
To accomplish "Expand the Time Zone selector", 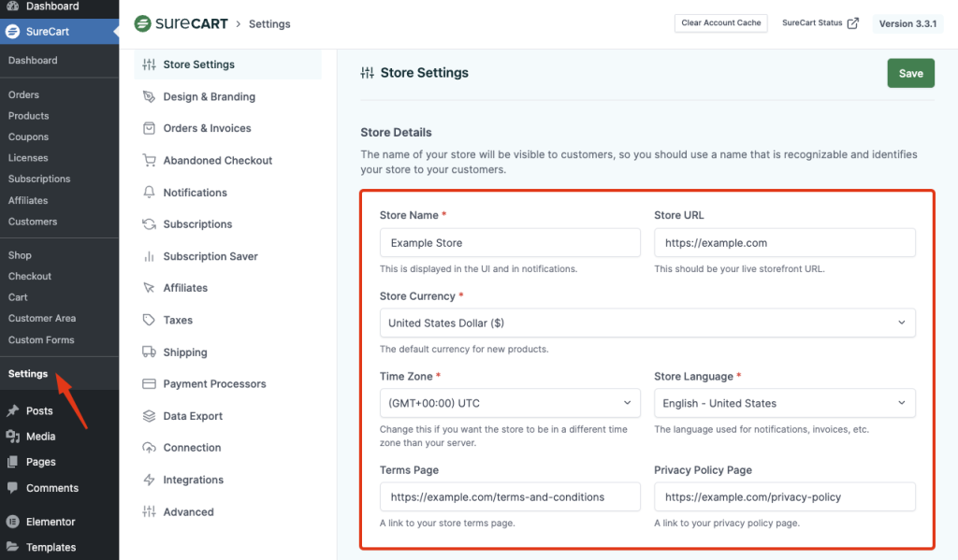I will [x=510, y=403].
